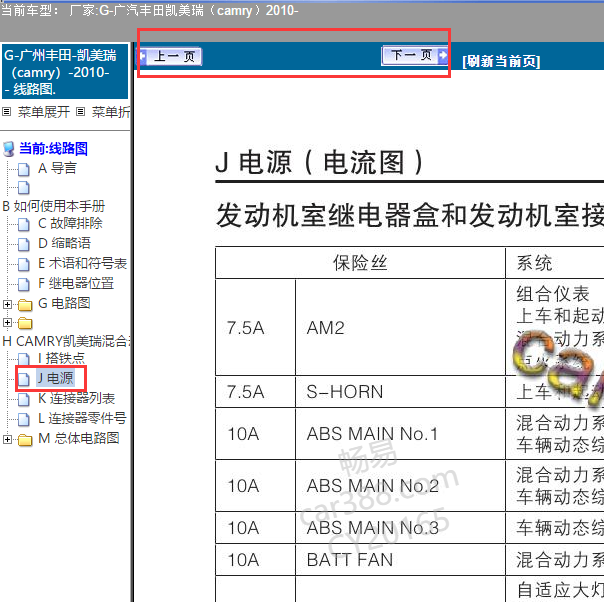Click the H CAMRY凯美瑞混合 entry
Screen dimensions: 604x602
(x=66, y=341)
